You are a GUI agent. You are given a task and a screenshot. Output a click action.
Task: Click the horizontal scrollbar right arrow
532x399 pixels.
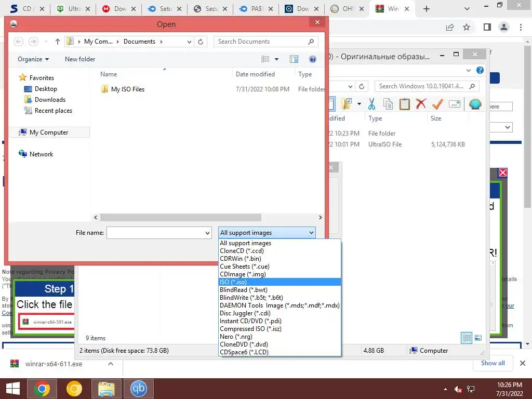point(320,217)
